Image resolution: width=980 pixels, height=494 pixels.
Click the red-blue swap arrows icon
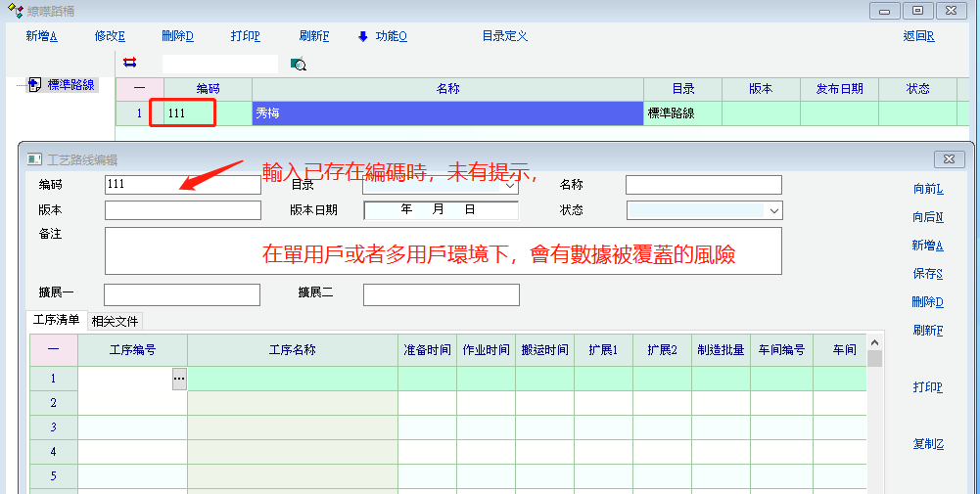pos(130,63)
